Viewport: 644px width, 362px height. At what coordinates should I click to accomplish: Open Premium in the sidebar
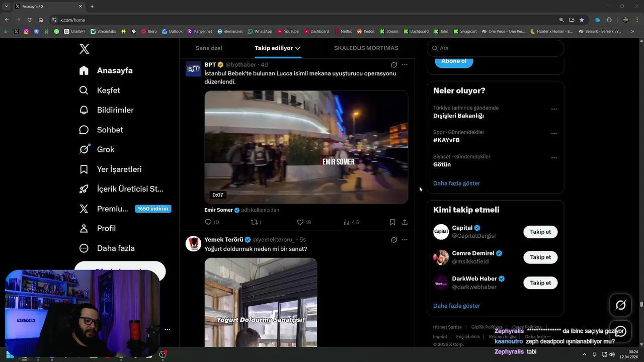104,209
